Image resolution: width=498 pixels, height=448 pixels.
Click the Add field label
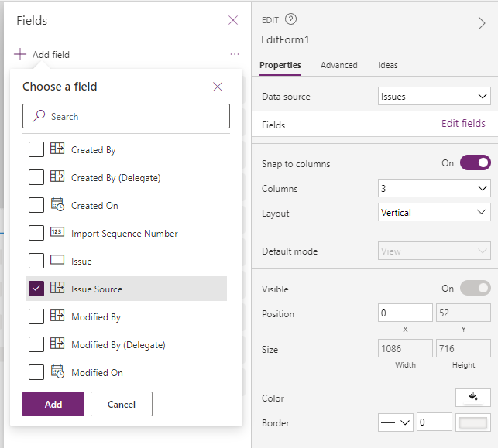click(51, 55)
